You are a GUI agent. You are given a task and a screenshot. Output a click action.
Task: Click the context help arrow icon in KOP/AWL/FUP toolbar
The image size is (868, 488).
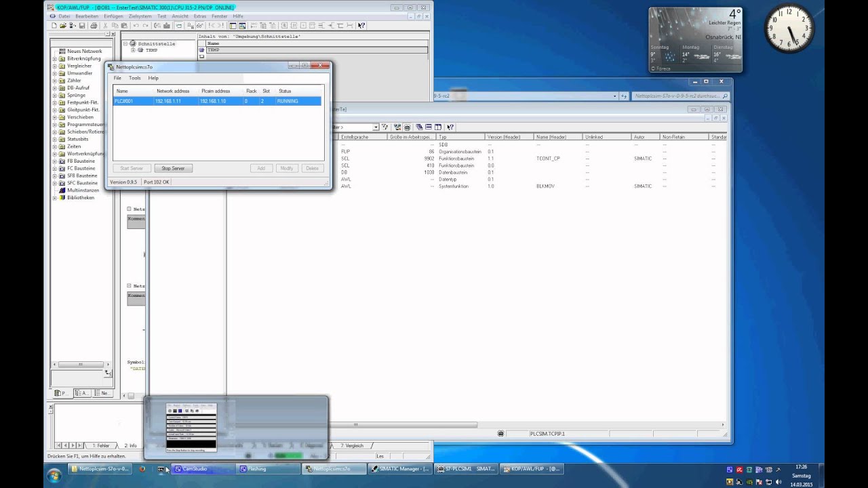tap(361, 26)
